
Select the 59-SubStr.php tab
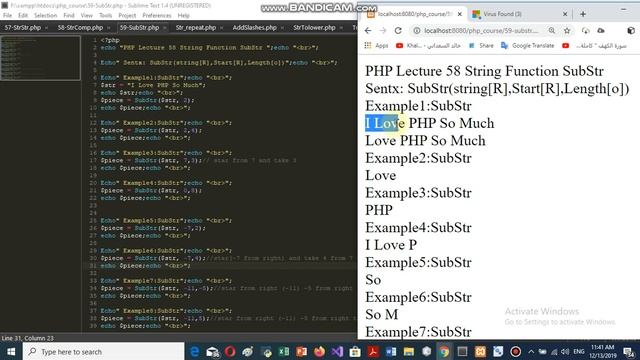coord(139,28)
